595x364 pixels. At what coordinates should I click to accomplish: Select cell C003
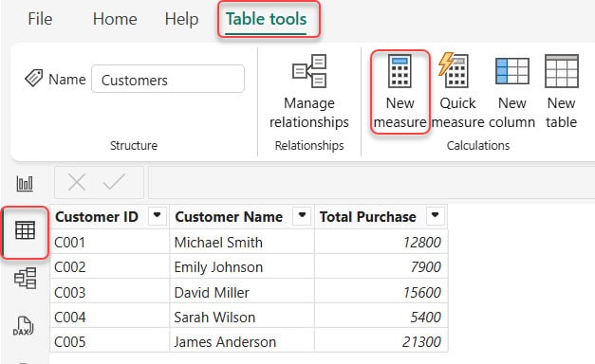pos(110,292)
